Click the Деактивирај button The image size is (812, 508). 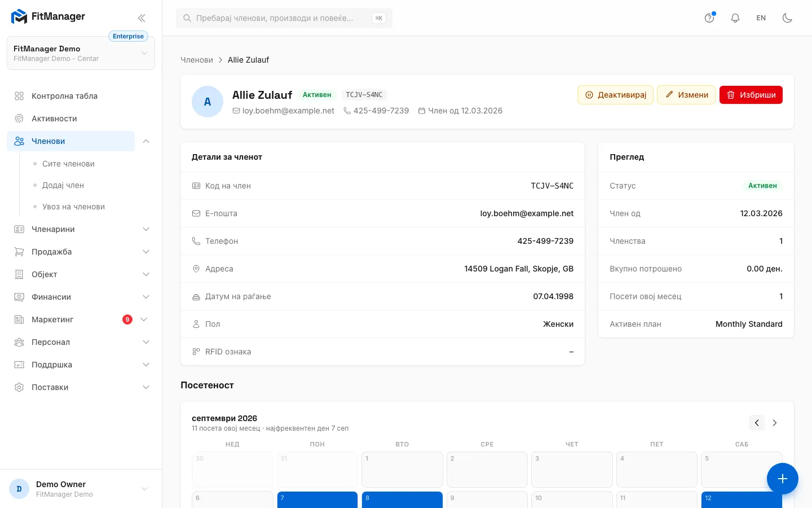(x=615, y=95)
